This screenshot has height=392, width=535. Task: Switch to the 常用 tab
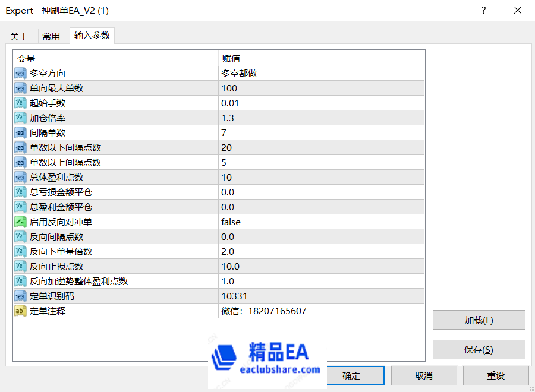pyautogui.click(x=52, y=36)
